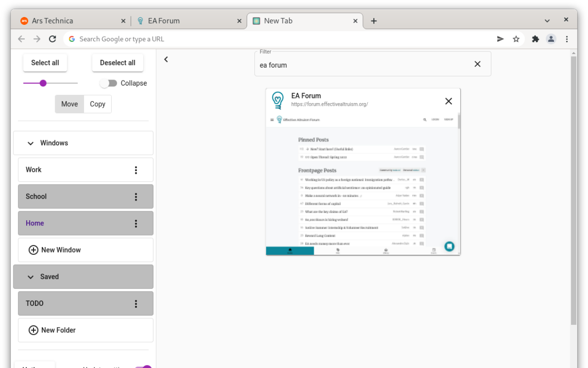Toggle the Collapse switch
This screenshot has width=588, height=368.
coord(108,83)
